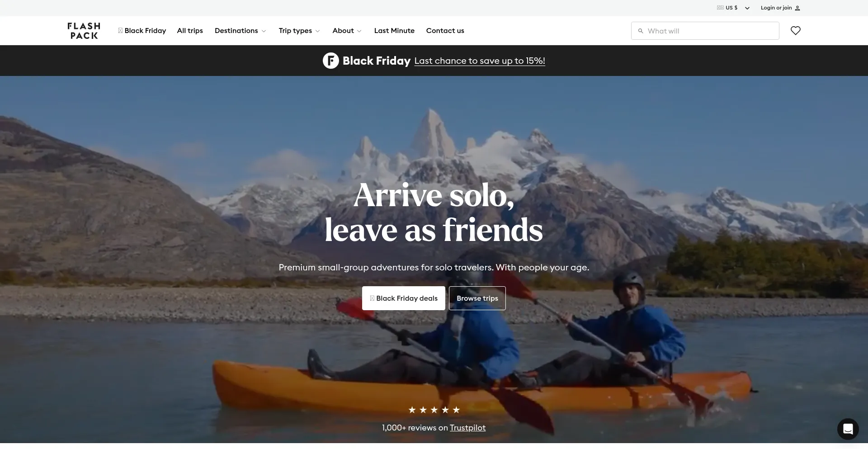Click the flag icon beside US $
The width and height of the screenshot is (868, 449).
coord(720,8)
